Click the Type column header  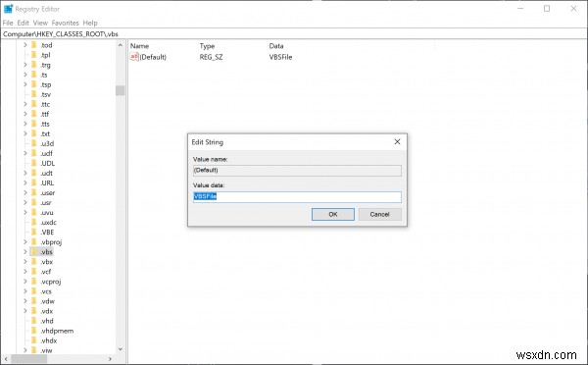pyautogui.click(x=207, y=46)
